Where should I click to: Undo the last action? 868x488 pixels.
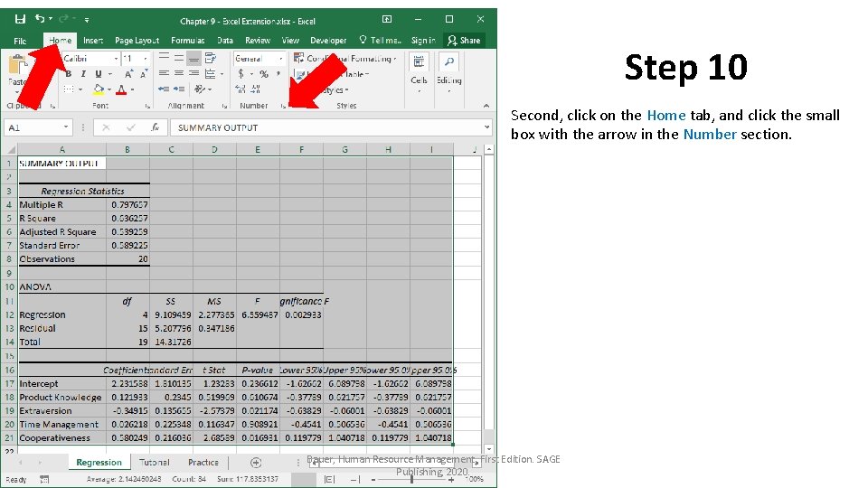(x=40, y=19)
